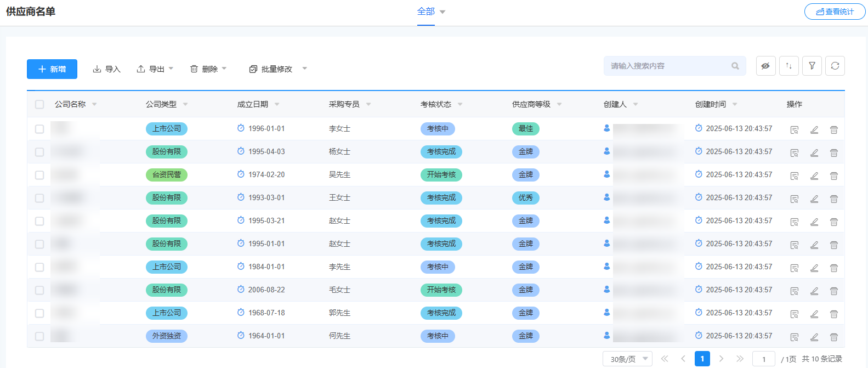
Task: Edit the 杨女士 supplier row
Action: coord(814,153)
